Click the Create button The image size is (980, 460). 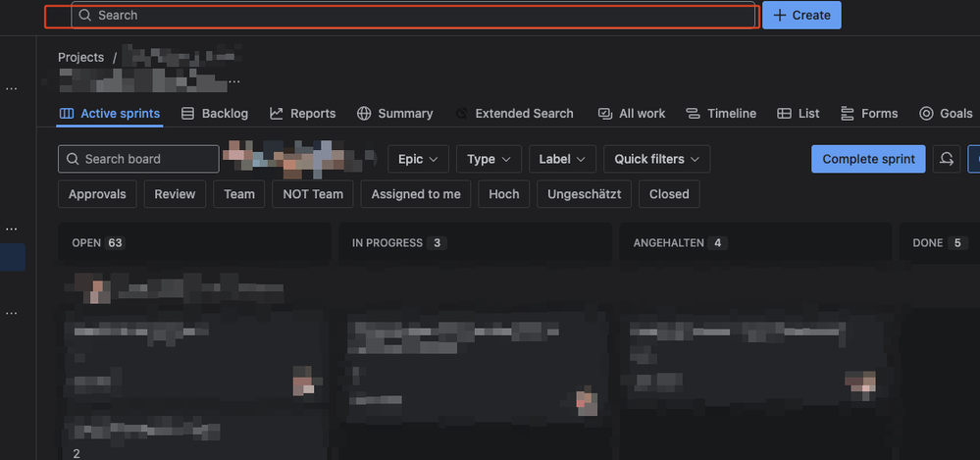801,15
